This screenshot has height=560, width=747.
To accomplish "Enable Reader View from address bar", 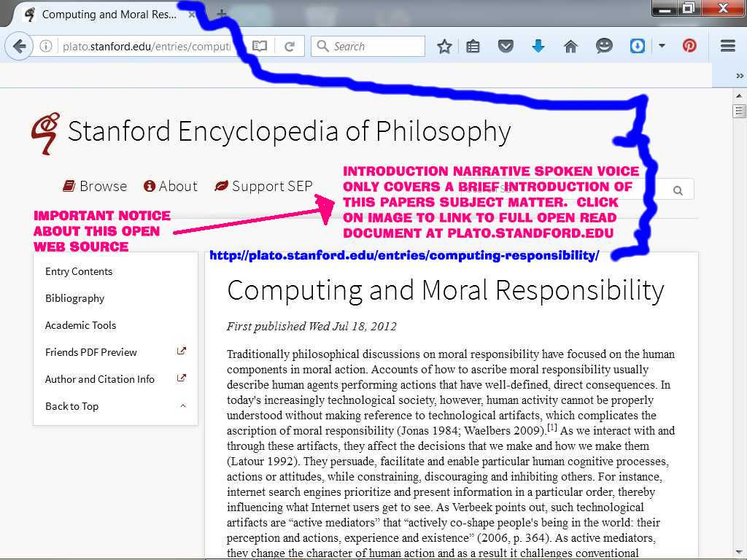I will pos(260,46).
